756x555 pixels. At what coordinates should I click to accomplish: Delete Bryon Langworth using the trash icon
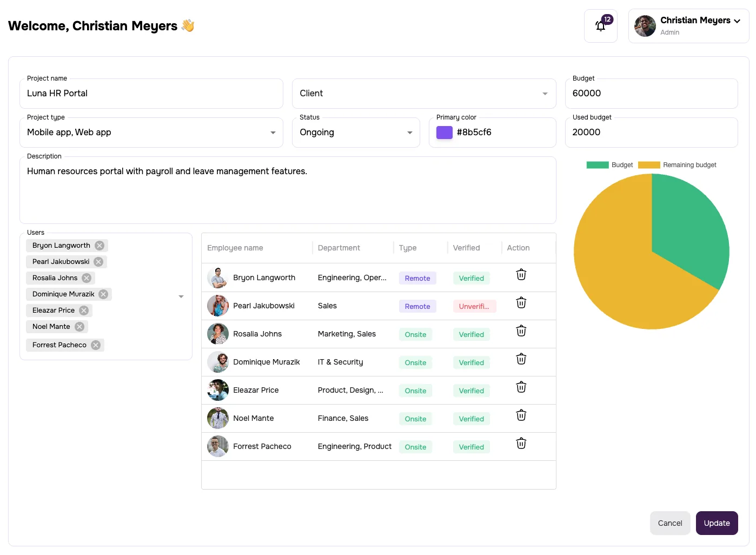pyautogui.click(x=521, y=274)
